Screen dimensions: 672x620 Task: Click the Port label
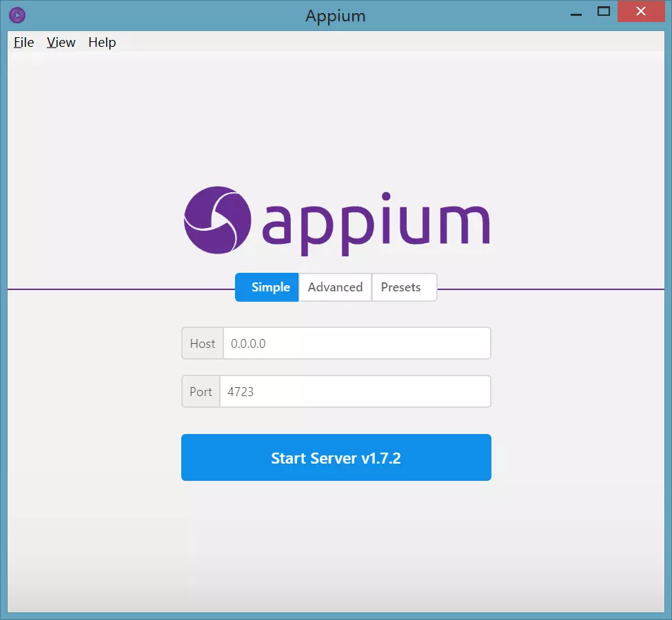(x=201, y=391)
